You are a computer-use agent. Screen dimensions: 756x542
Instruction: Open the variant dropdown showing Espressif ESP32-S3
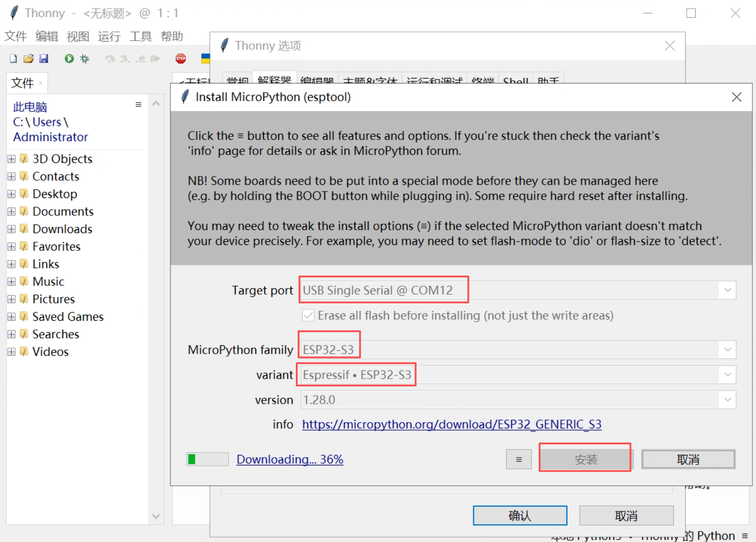pos(727,375)
